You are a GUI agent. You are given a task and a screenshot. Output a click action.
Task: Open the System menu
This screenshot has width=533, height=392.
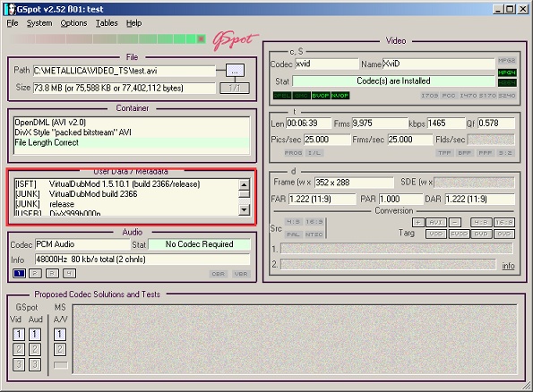coord(39,23)
